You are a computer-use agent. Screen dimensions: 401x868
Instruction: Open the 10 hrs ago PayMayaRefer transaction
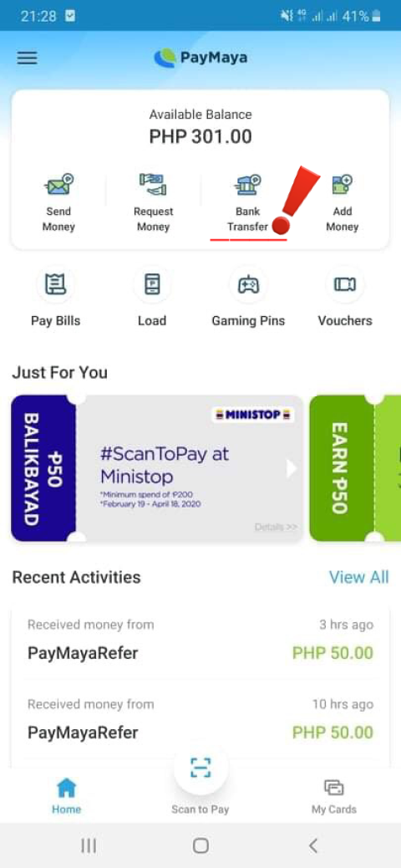(x=200, y=719)
